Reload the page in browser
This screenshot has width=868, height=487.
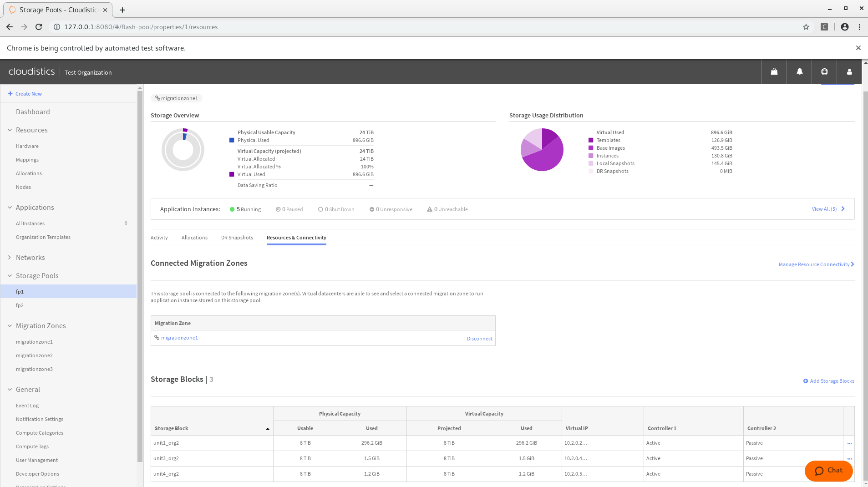point(39,27)
